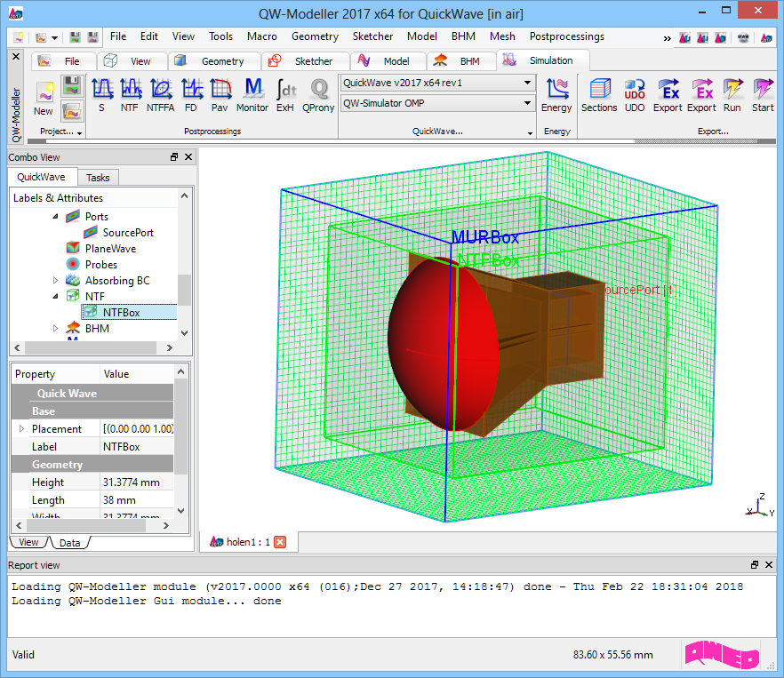Click the NTF postprocessing icon
784x678 pixels.
[x=131, y=93]
